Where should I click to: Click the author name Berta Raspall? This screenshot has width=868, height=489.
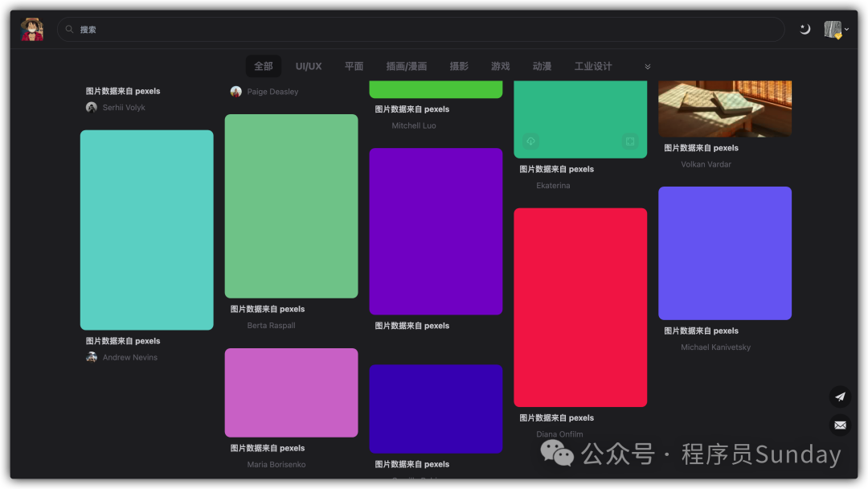(x=271, y=326)
